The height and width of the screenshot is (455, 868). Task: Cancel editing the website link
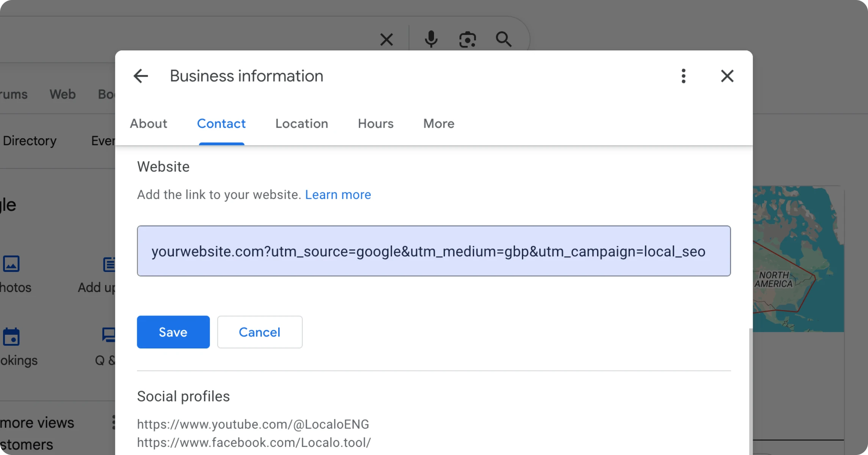point(259,332)
